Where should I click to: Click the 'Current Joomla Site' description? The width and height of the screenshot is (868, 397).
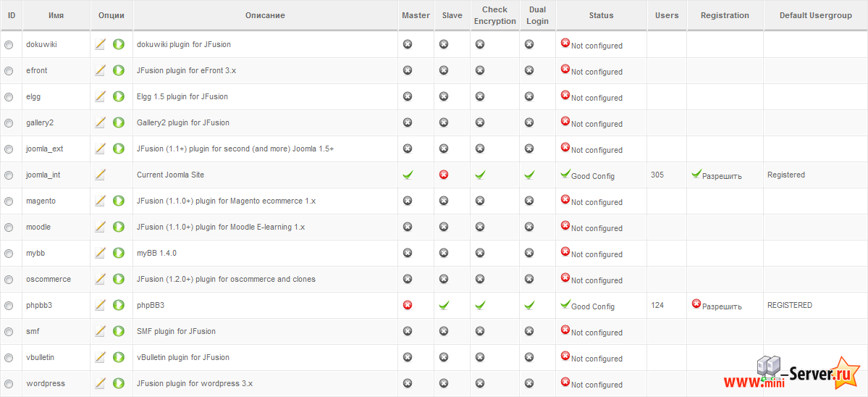171,175
